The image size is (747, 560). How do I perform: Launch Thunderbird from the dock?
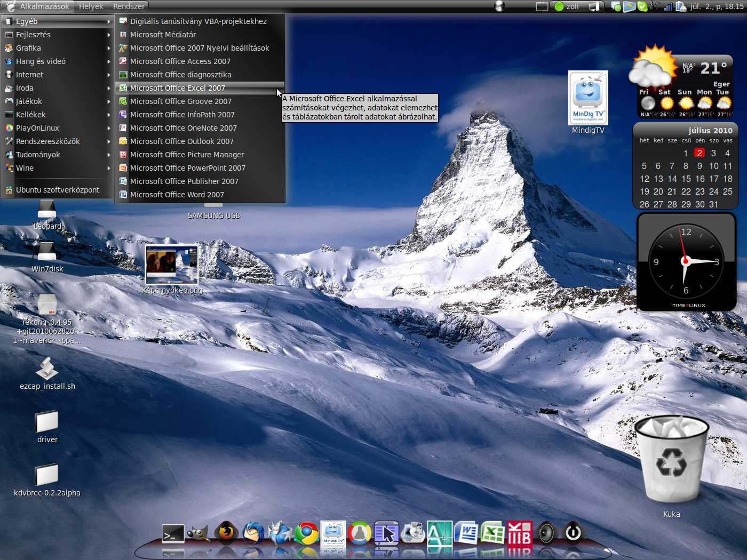coord(253,532)
